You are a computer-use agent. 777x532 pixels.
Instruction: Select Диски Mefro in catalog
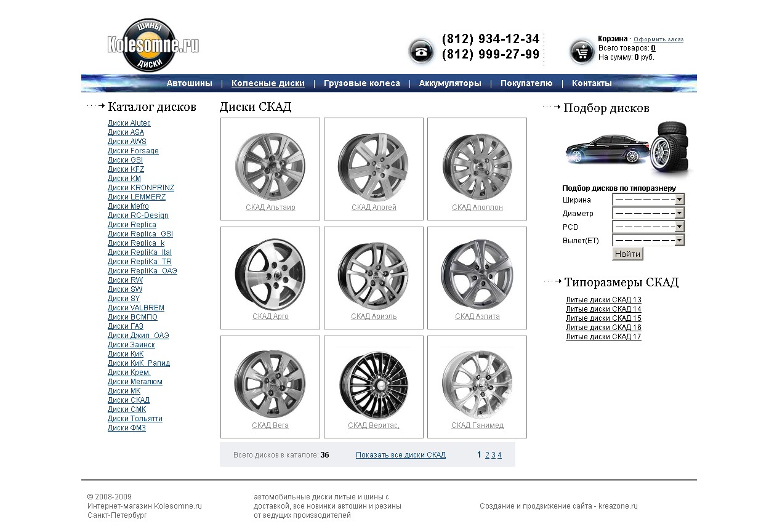[x=128, y=206]
